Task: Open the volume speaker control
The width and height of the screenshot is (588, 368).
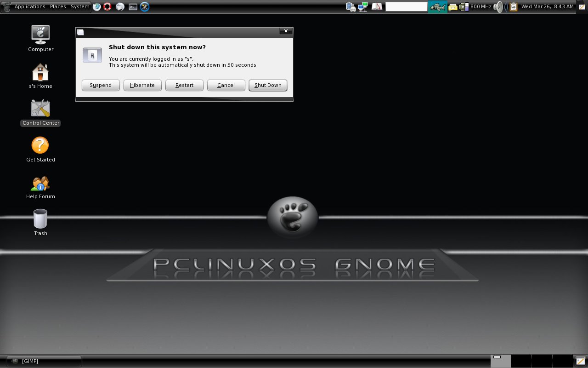Action: (x=499, y=6)
